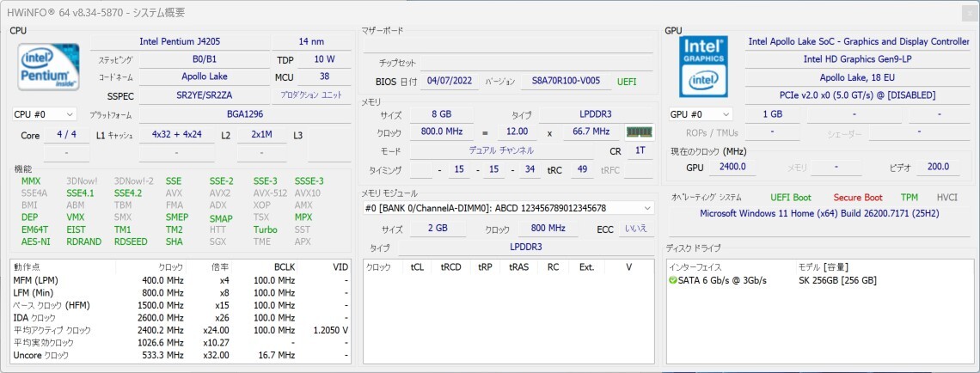The image size is (980, 373).
Task: Select the Uncore クロック row
Action: [181, 356]
